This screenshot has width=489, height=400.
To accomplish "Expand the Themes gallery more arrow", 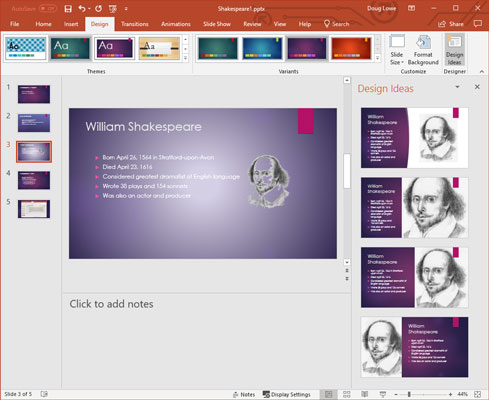I will pos(186,58).
